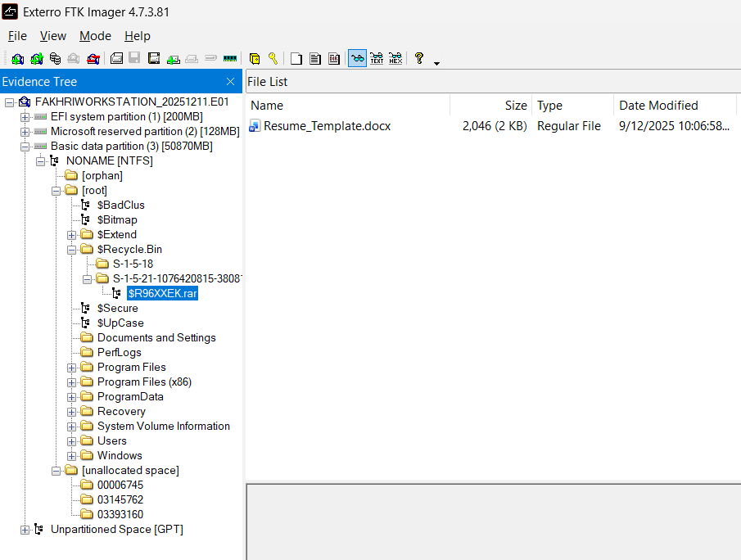Toggle automatic file viewer (glasses icon)
741x560 pixels.
click(x=357, y=59)
